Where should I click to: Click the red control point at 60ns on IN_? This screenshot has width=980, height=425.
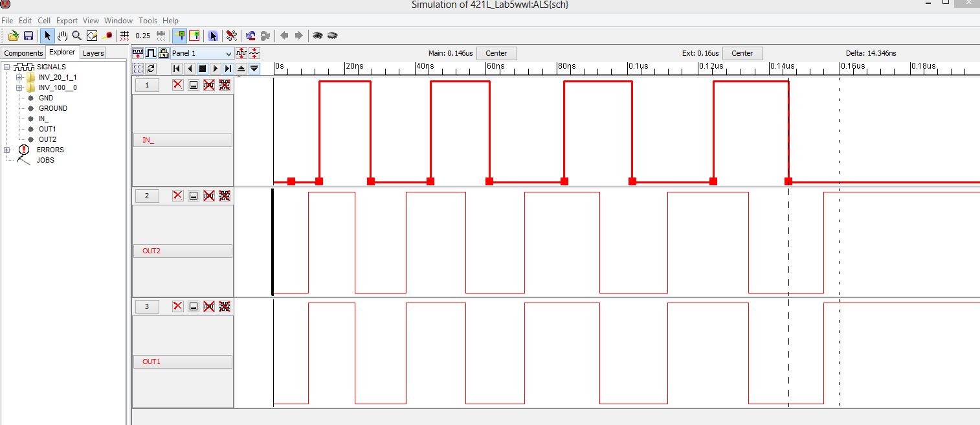(489, 181)
